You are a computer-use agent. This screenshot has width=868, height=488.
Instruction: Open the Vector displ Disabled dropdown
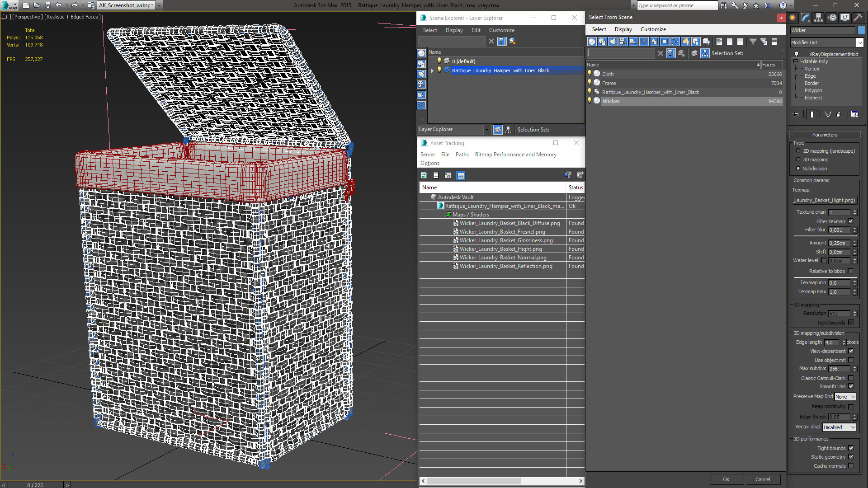pyautogui.click(x=840, y=427)
